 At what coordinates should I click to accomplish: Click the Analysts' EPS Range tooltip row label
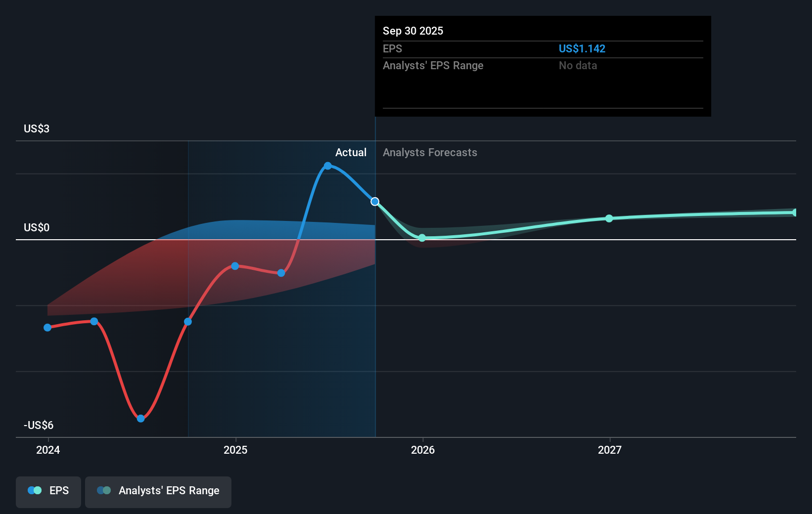(x=433, y=65)
